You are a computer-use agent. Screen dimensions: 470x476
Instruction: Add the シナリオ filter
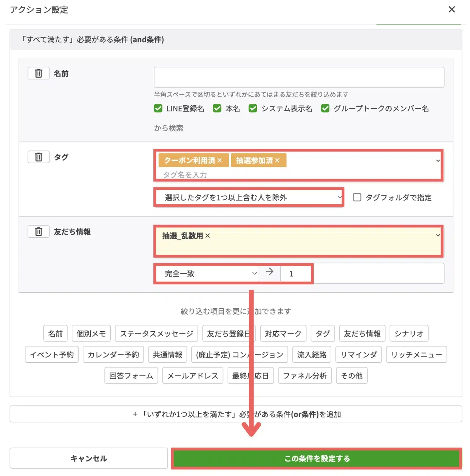tap(409, 333)
